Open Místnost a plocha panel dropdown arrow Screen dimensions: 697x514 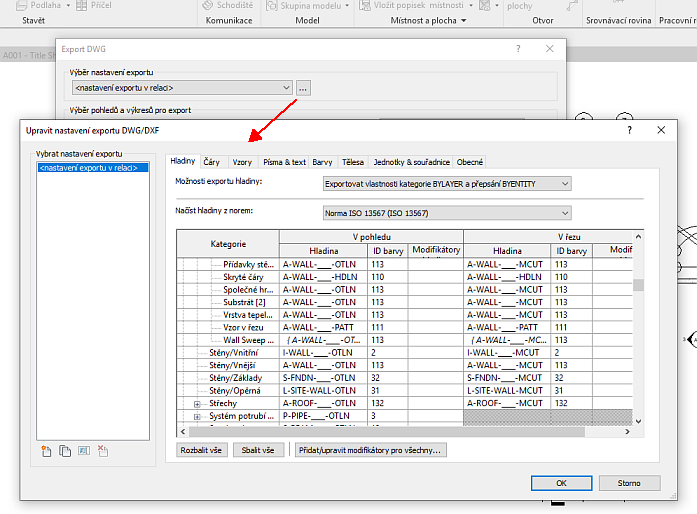click(464, 20)
